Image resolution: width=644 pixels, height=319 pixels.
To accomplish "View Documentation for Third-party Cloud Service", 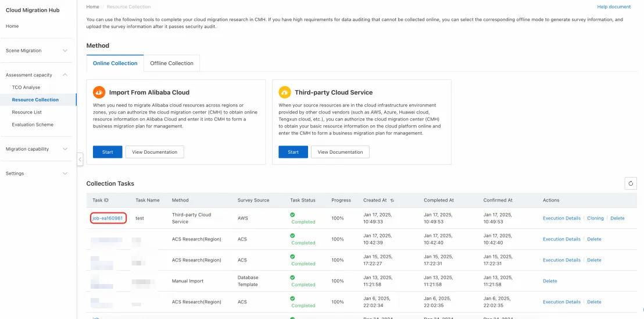I will pyautogui.click(x=340, y=152).
